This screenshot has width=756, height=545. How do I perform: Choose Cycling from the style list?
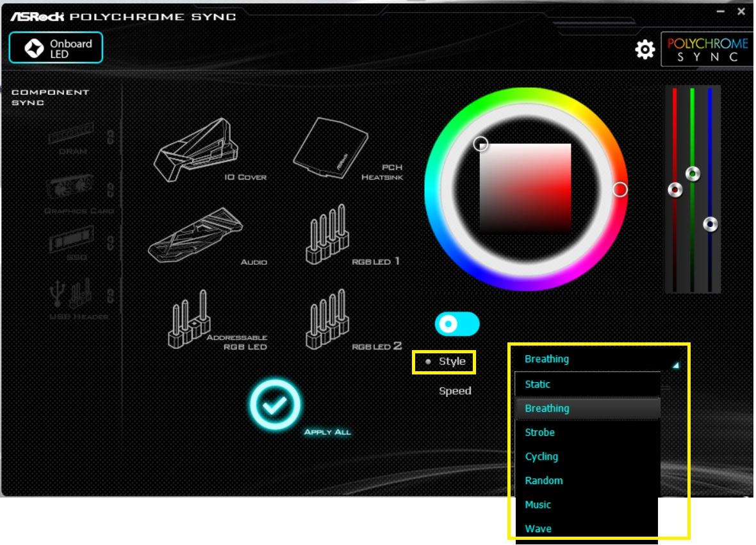click(x=588, y=457)
